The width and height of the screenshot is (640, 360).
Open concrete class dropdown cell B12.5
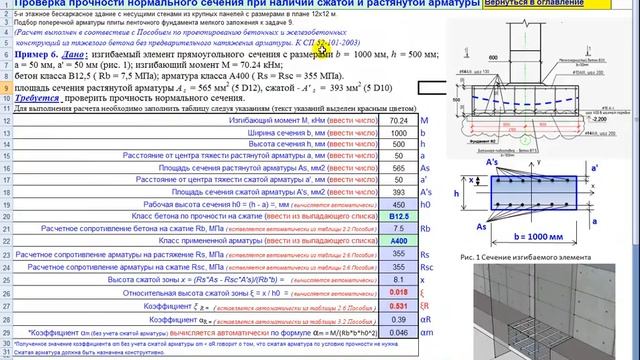[x=398, y=216]
